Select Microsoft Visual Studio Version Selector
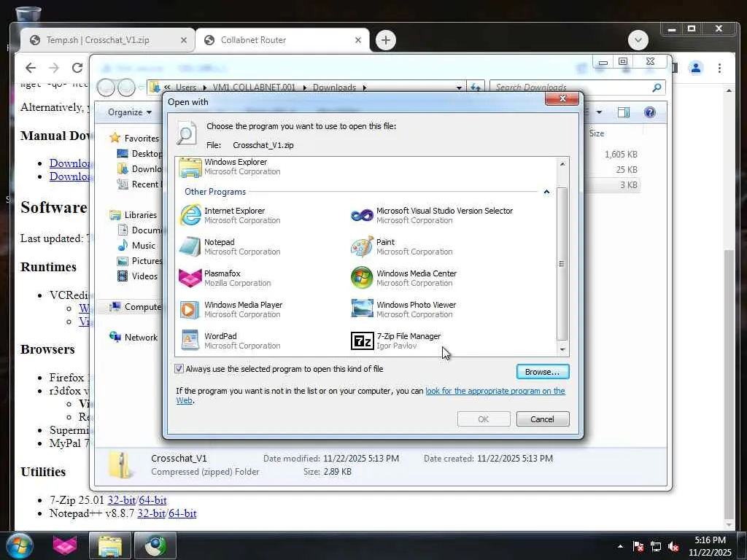This screenshot has width=747, height=560. (x=432, y=215)
